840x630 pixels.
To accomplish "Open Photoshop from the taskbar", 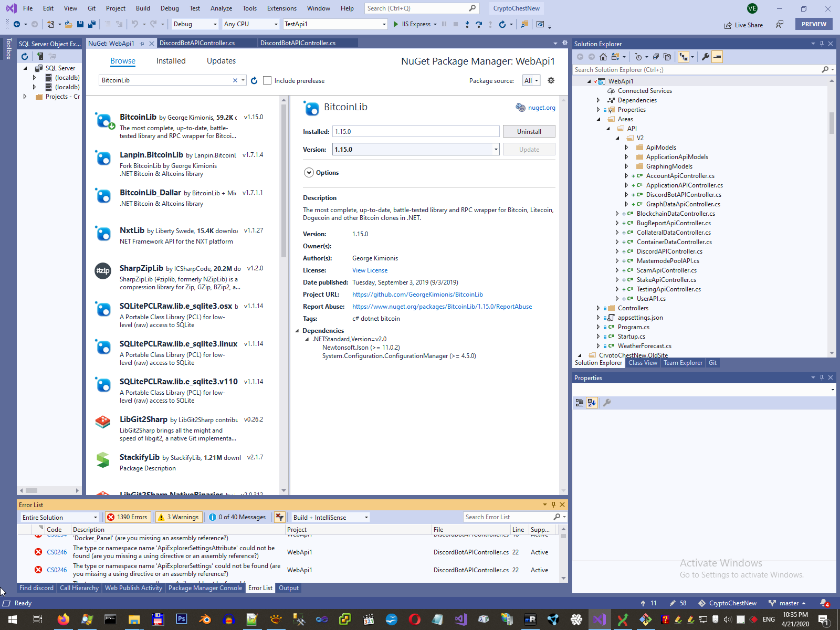I will coord(182,619).
